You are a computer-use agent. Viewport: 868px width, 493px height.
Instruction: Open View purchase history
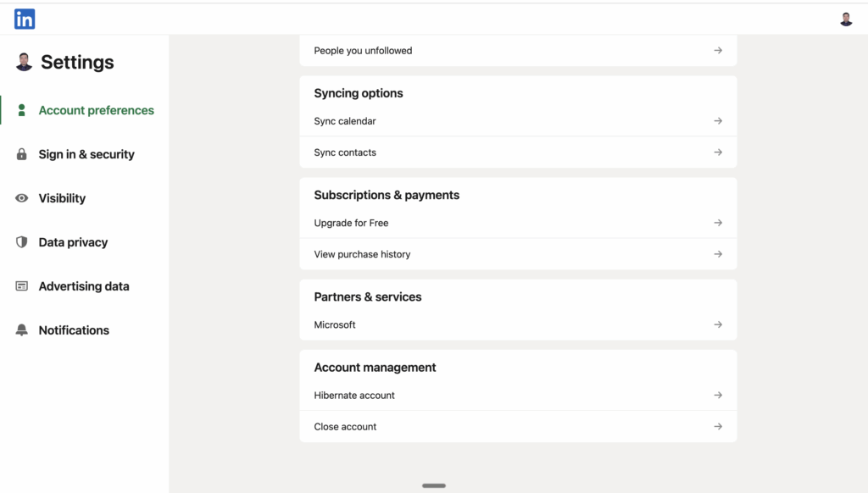coord(362,254)
